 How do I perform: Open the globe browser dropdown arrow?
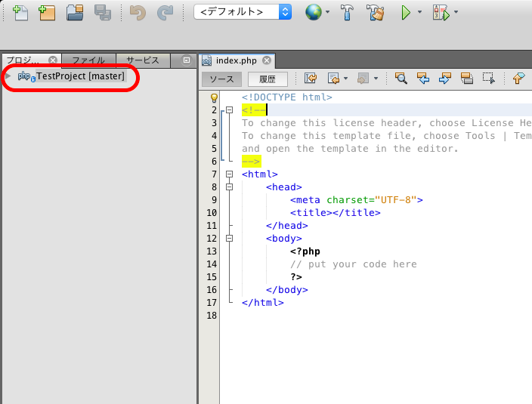327,12
